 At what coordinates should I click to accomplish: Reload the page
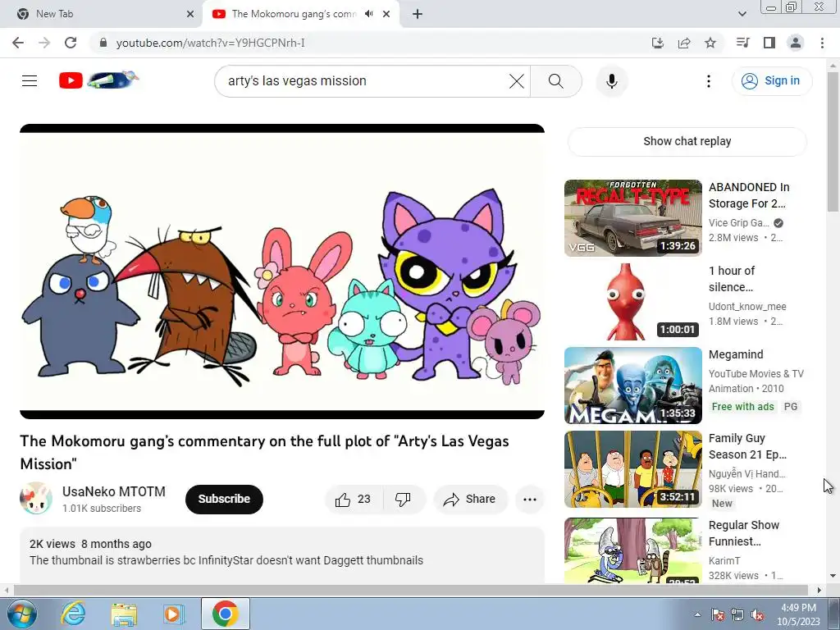pyautogui.click(x=71, y=43)
